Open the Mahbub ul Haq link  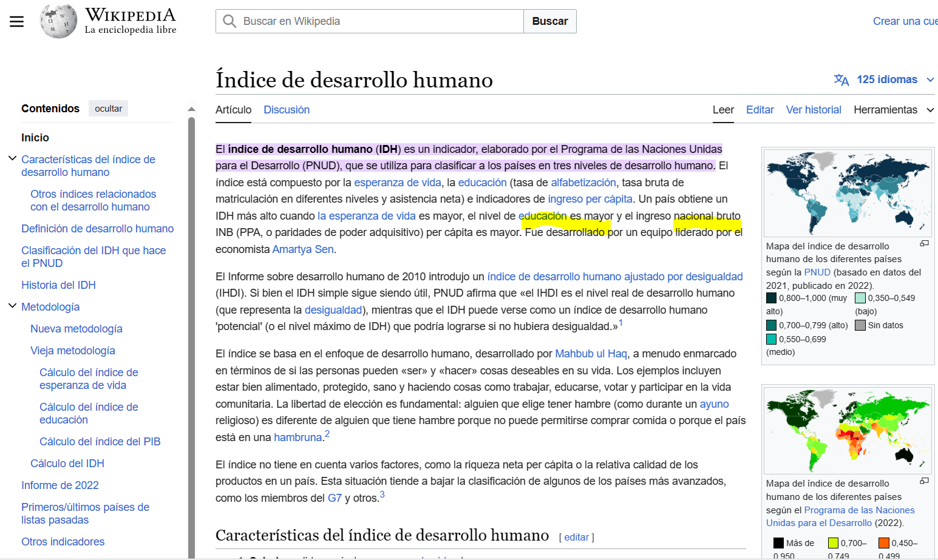click(x=591, y=354)
